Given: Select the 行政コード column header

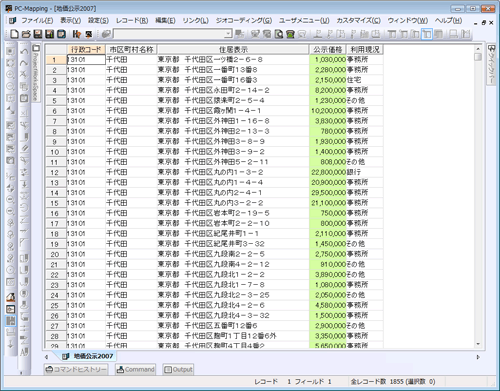Looking at the screenshot, I should click(86, 50).
